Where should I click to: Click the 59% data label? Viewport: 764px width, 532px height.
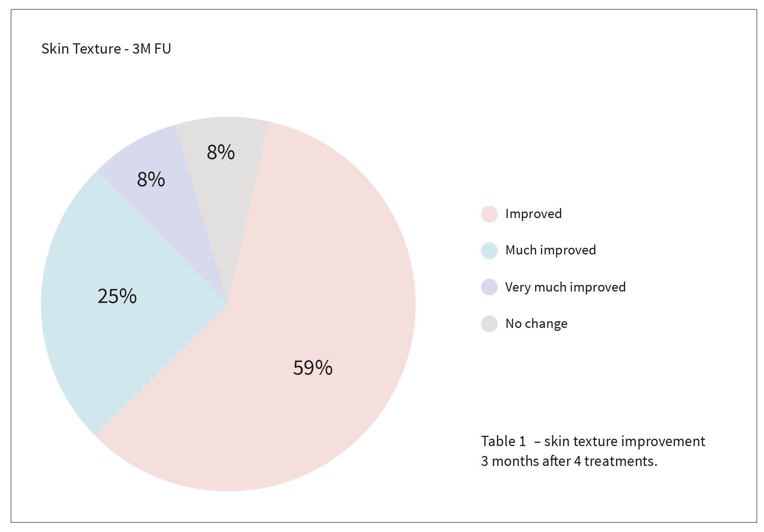click(x=313, y=368)
